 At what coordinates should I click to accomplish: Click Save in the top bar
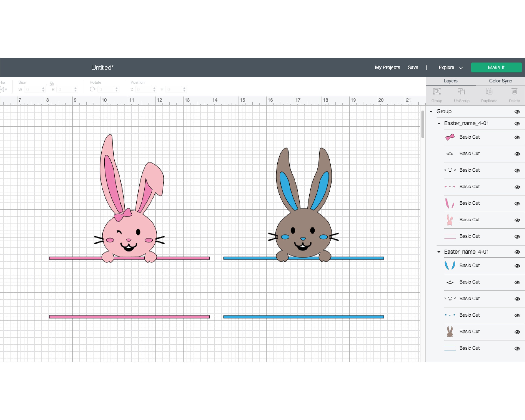tap(413, 67)
